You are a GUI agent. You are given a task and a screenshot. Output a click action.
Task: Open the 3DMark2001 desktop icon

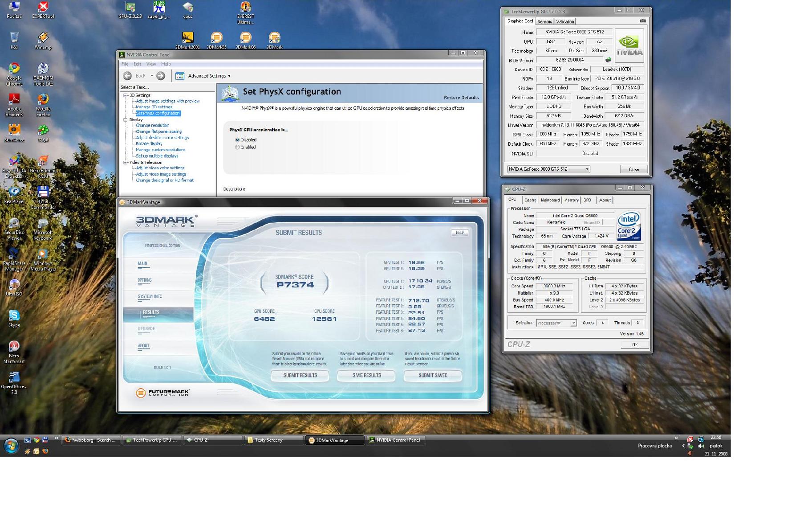(x=187, y=40)
